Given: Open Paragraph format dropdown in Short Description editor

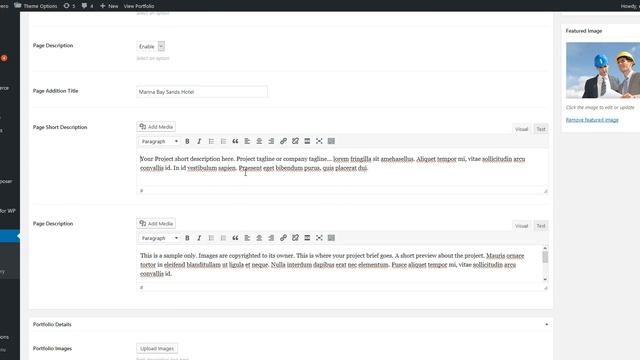Looking at the screenshot, I should (159, 141).
